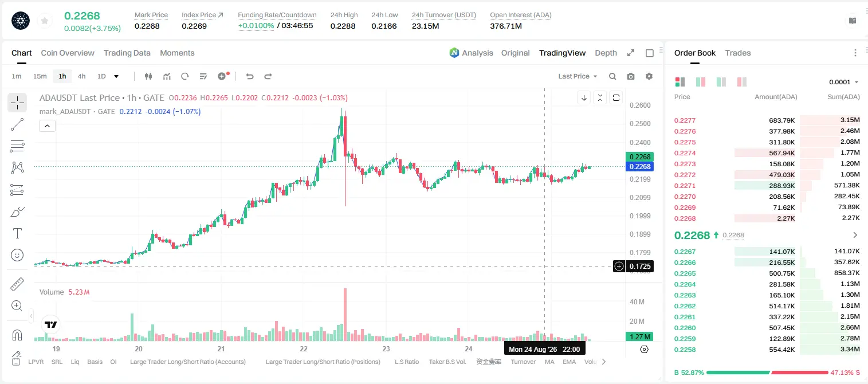Show only sell orders in order book
Screen dimensions: 868x384
pyautogui.click(x=742, y=82)
